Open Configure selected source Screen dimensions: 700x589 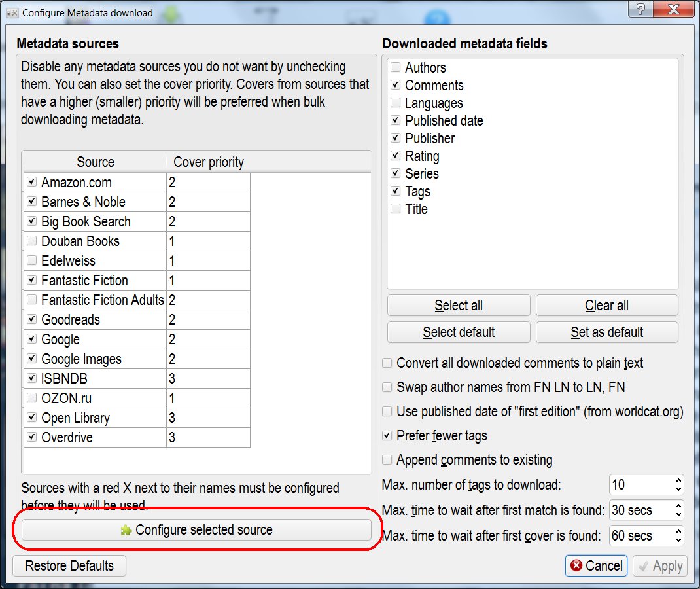(x=196, y=530)
